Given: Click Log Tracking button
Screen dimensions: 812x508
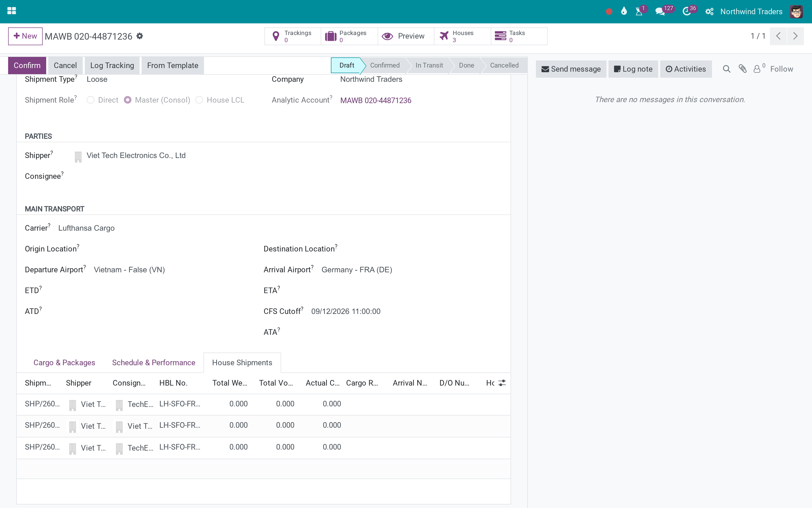Looking at the screenshot, I should [112, 66].
